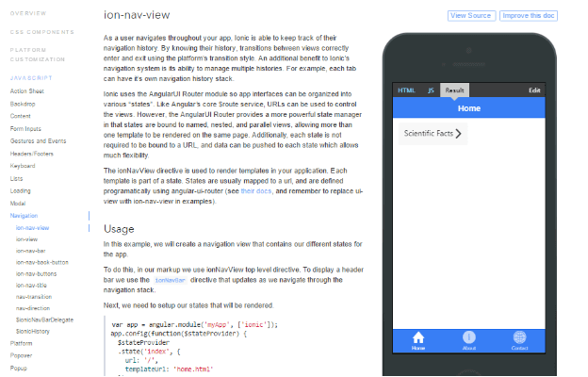Open Headers/Footers sidebar entry

31,154
